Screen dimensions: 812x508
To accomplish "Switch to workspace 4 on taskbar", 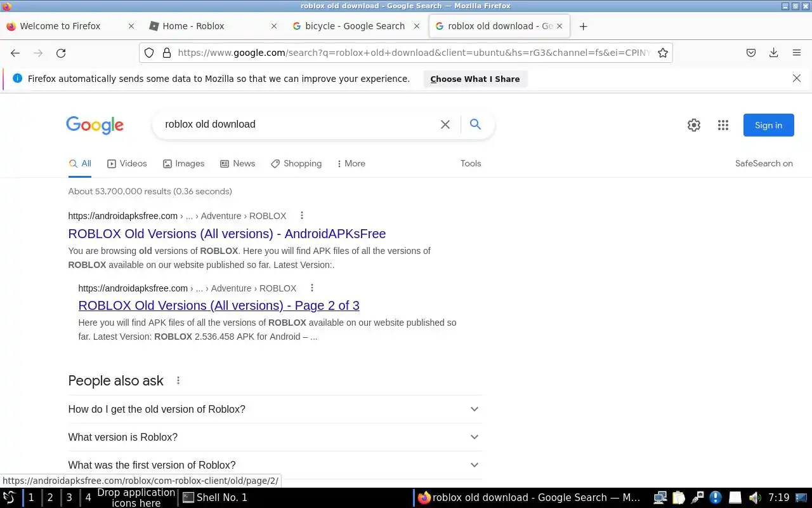I will [x=88, y=498].
